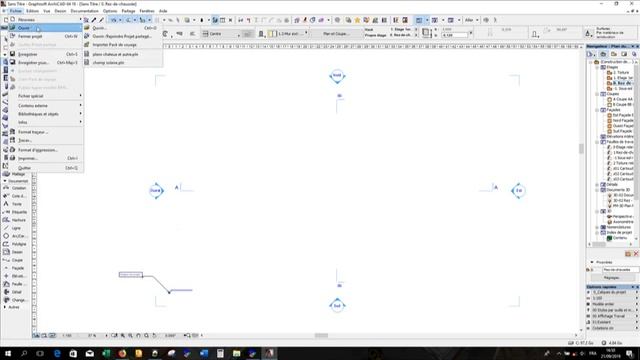Image resolution: width=640 pixels, height=360 pixels.
Task: Click Ouvrir in the submenu
Action: (x=122, y=28)
